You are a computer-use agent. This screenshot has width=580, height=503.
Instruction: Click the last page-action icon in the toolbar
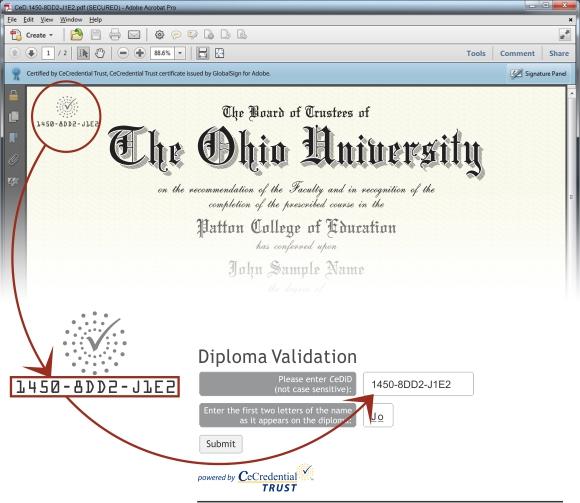[242, 35]
